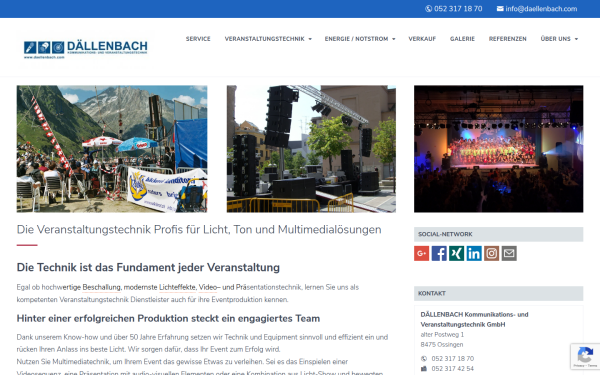Open the outdoor speaker stage photo
The image size is (600, 375).
(311, 149)
